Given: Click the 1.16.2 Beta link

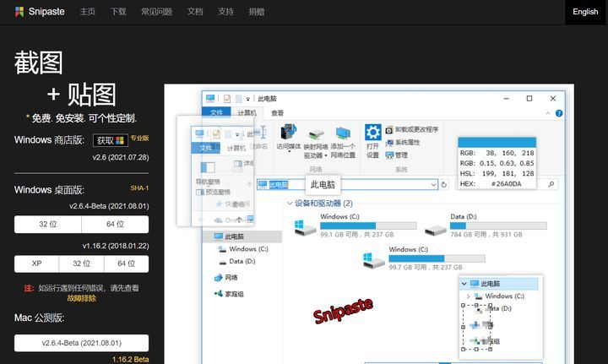Looking at the screenshot, I should (x=130, y=359).
